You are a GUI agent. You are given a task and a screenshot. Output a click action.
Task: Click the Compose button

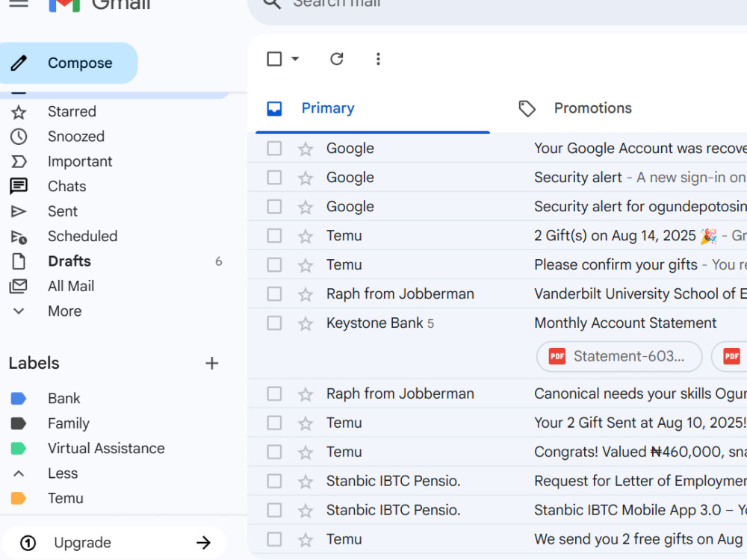click(68, 63)
